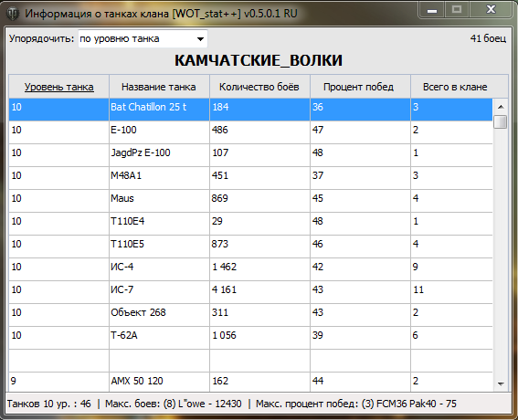The height and width of the screenshot is (420, 518).
Task: Open the sort order dropdown
Action: pyautogui.click(x=143, y=38)
